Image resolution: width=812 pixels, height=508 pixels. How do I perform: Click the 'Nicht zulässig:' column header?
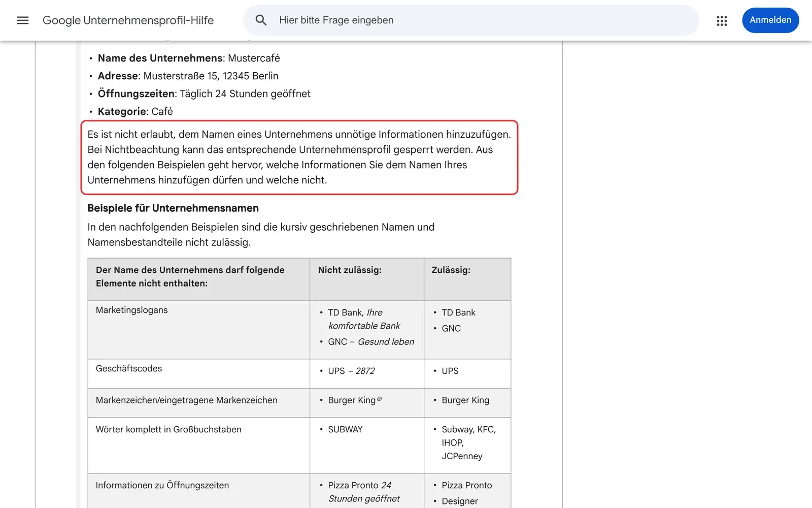(367, 279)
